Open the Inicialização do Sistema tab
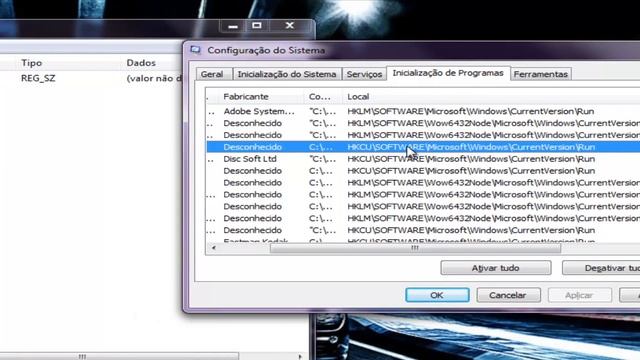Screen dimensions: 640x360 (287, 74)
